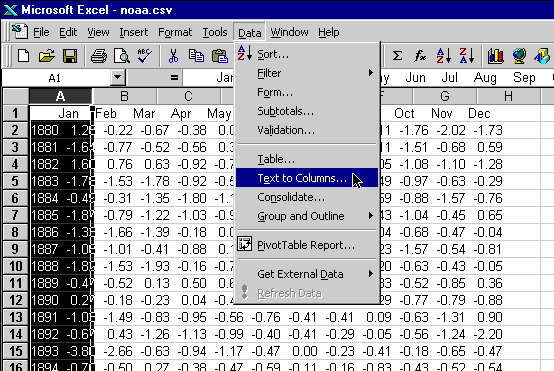The image size is (554, 371).
Task: Select column H header
Action: [508, 96]
